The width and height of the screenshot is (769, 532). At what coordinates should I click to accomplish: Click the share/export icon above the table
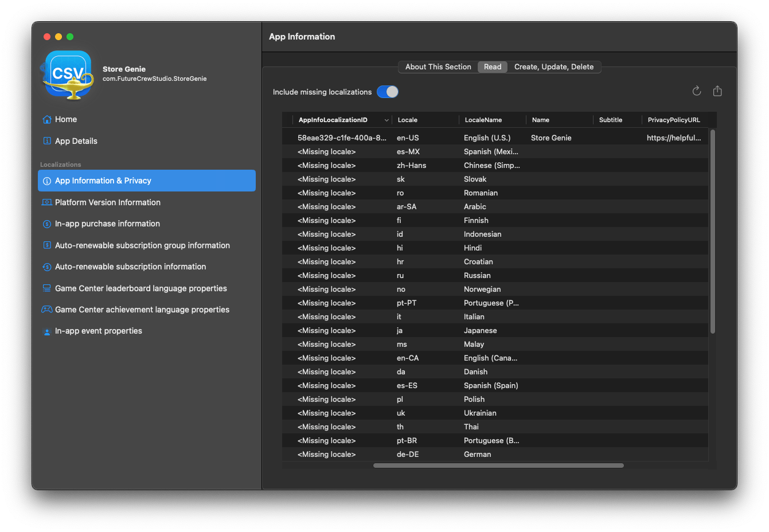coord(717,91)
